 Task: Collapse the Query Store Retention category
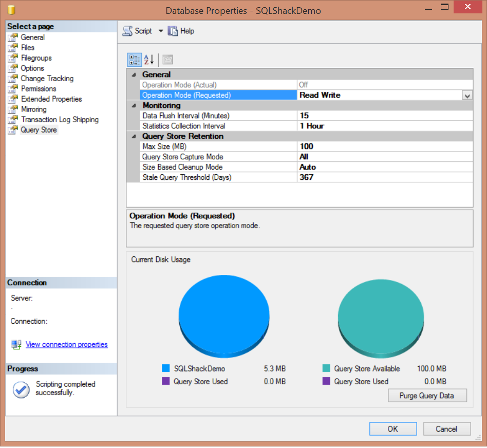(x=134, y=136)
